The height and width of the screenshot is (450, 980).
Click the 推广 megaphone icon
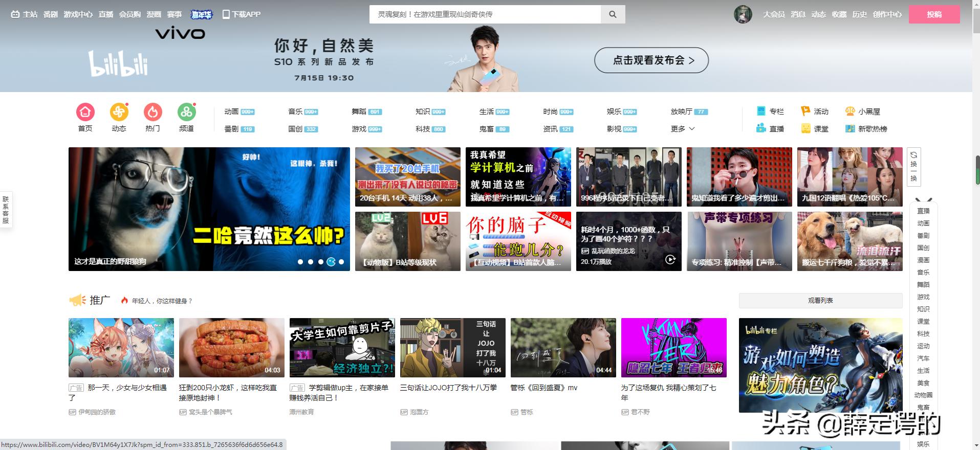click(77, 300)
